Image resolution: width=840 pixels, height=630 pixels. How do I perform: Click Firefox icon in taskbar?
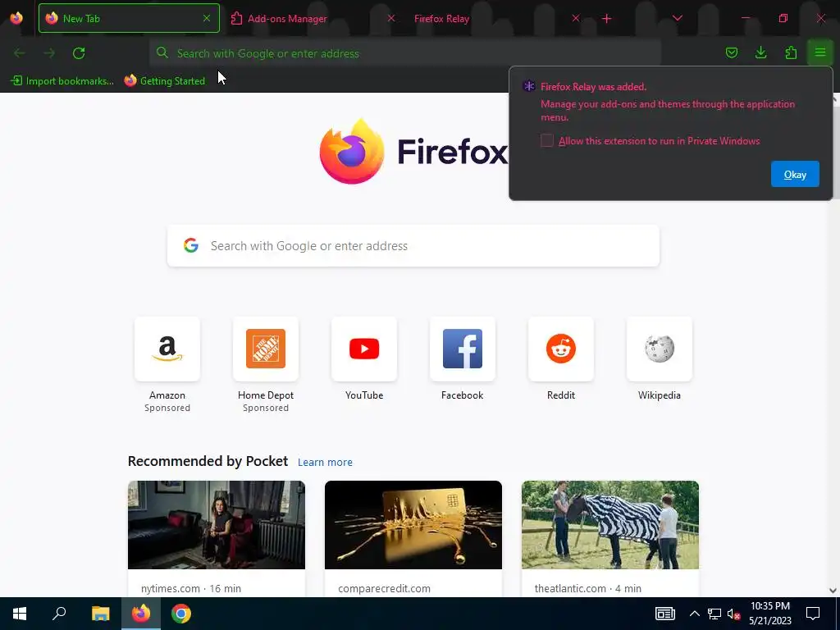(141, 614)
